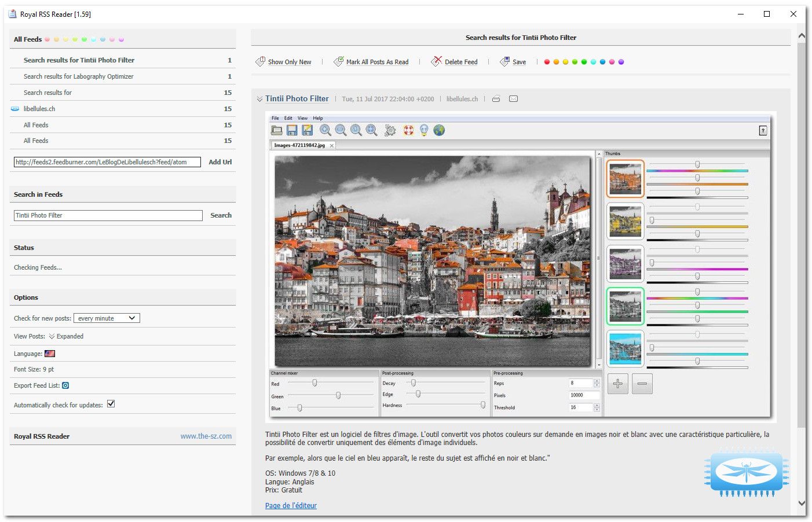Click the Save floppy-disk tag icon
The height and width of the screenshot is (522, 812).
(x=505, y=61)
